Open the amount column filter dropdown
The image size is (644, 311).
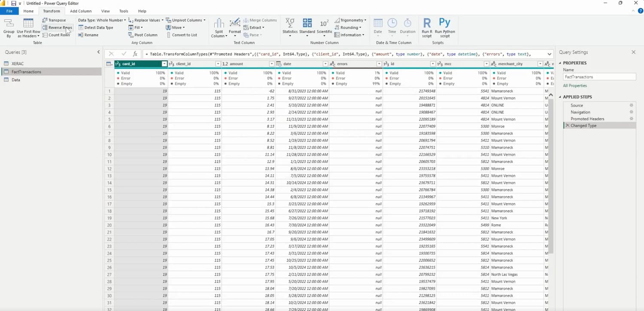point(271,64)
